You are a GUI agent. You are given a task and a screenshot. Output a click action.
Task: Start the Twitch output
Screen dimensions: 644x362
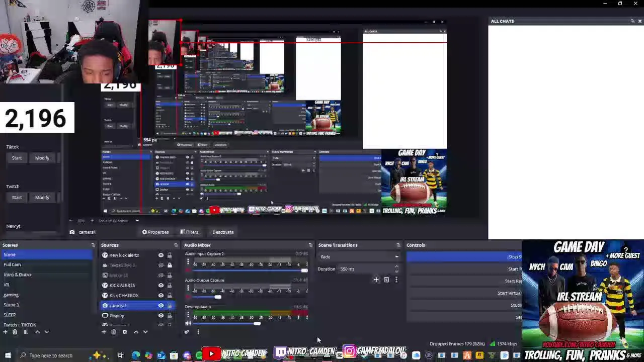coord(17,198)
